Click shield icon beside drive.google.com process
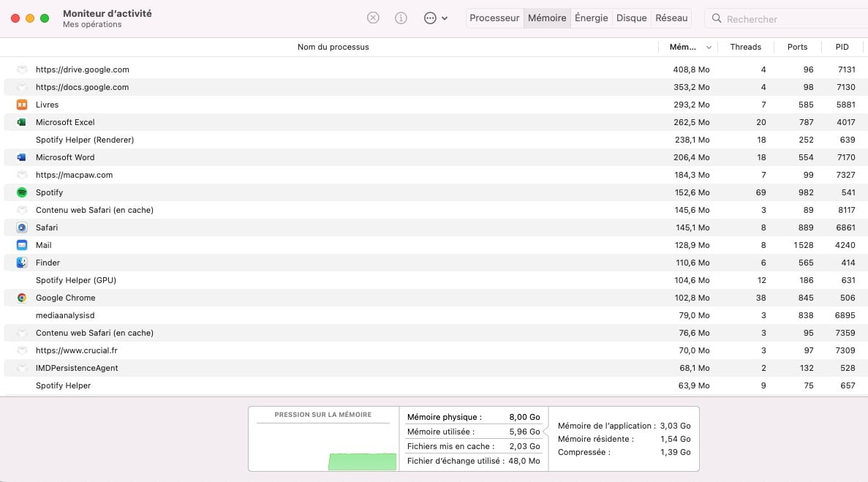868x482 pixels. (x=22, y=69)
